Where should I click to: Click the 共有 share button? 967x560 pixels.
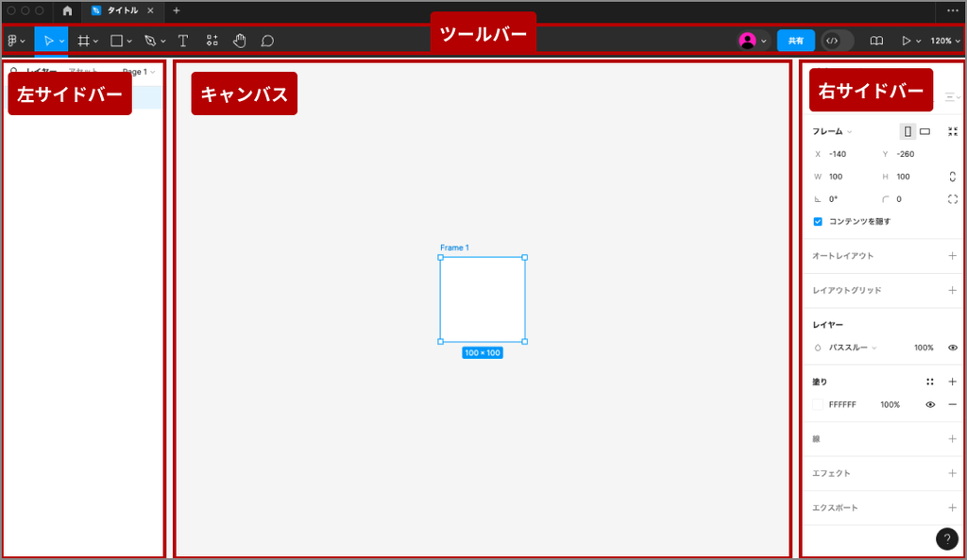pos(795,41)
